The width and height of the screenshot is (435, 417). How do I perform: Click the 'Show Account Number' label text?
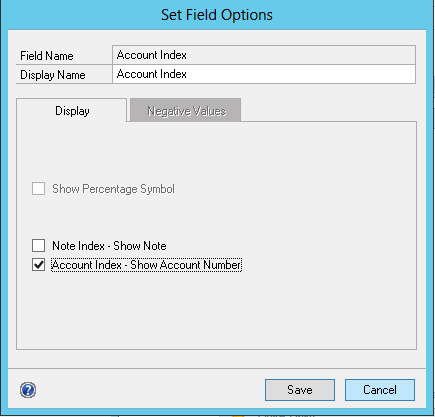tap(186, 265)
